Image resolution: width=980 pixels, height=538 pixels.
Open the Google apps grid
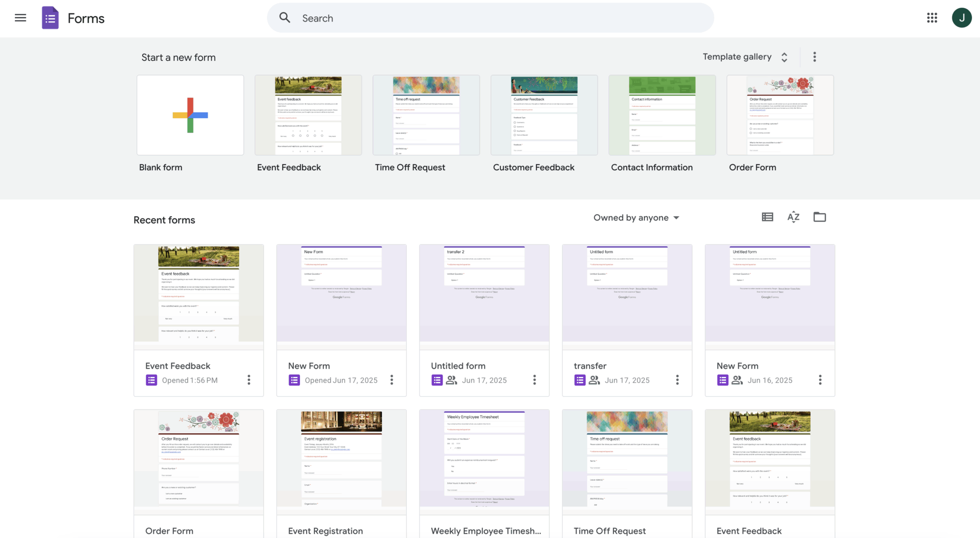[x=931, y=18]
